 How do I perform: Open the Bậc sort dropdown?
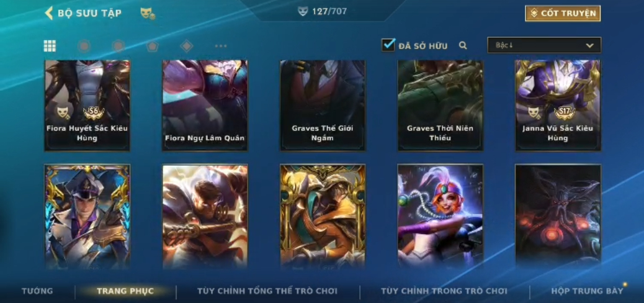(x=544, y=45)
